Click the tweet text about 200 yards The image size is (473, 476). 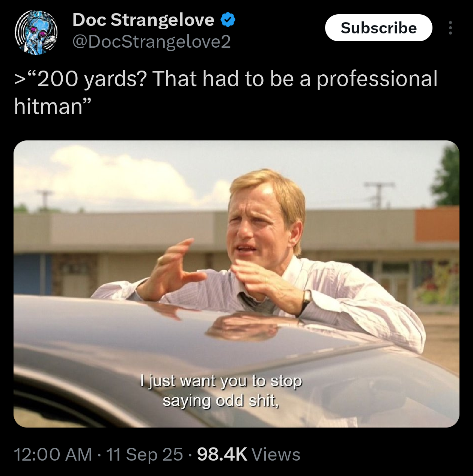coord(226,92)
